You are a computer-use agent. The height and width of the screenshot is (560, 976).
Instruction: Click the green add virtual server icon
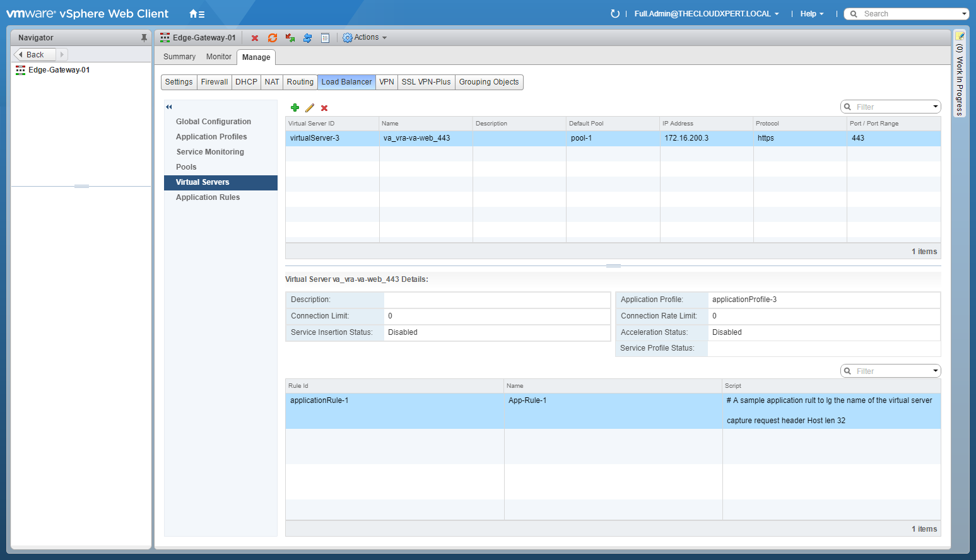point(295,108)
